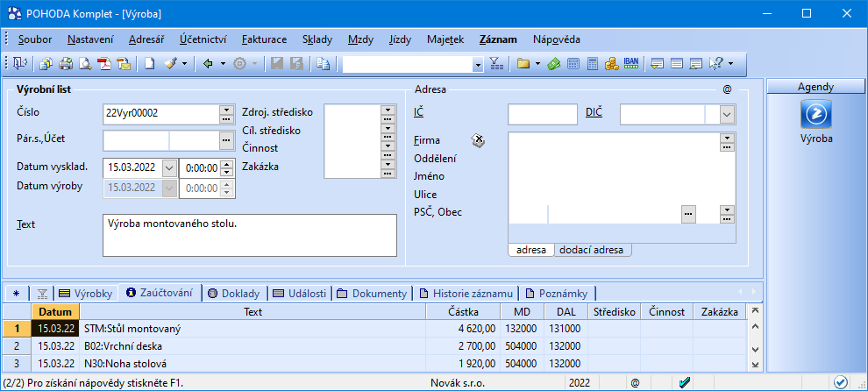
Task: Open print preview magnifier icon
Action: 85,64
